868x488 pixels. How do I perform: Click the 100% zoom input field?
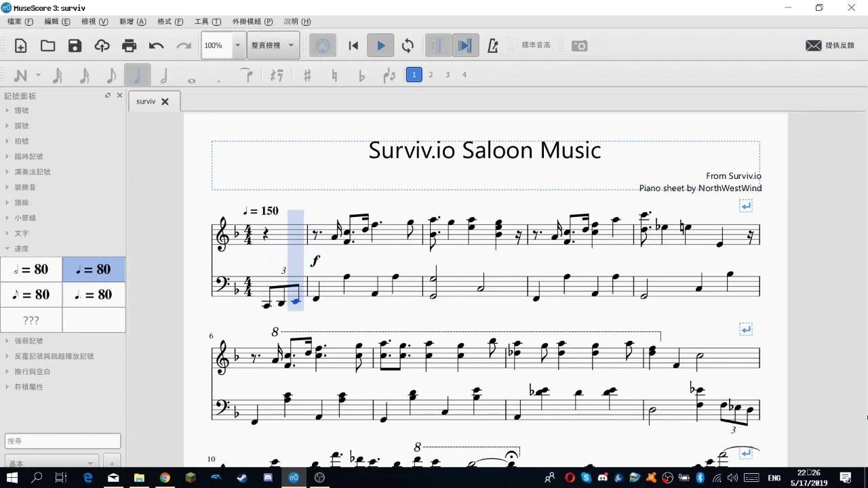(x=216, y=45)
